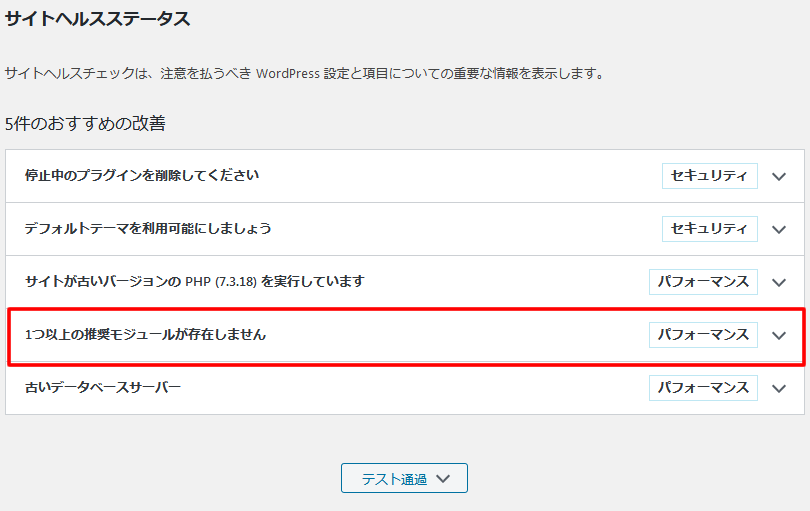Click the テスト通過 button
The height and width of the screenshot is (511, 810).
click(404, 478)
